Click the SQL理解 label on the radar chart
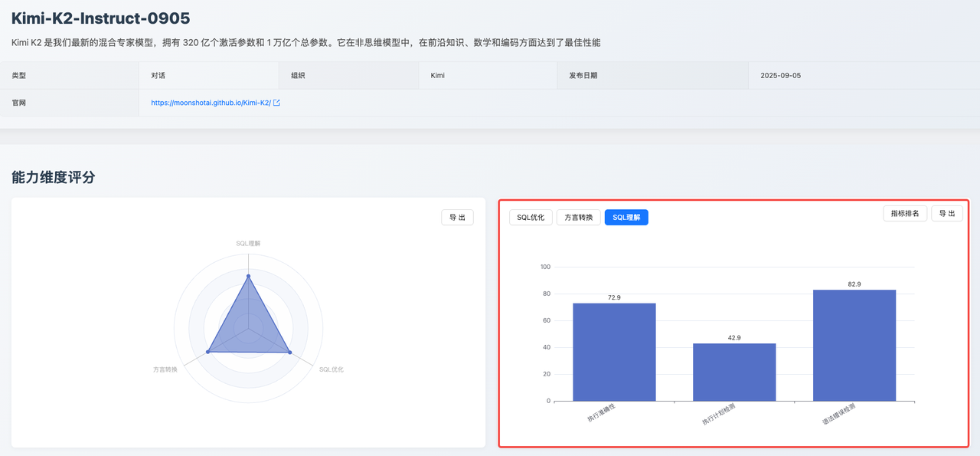This screenshot has height=456, width=980. [x=248, y=243]
